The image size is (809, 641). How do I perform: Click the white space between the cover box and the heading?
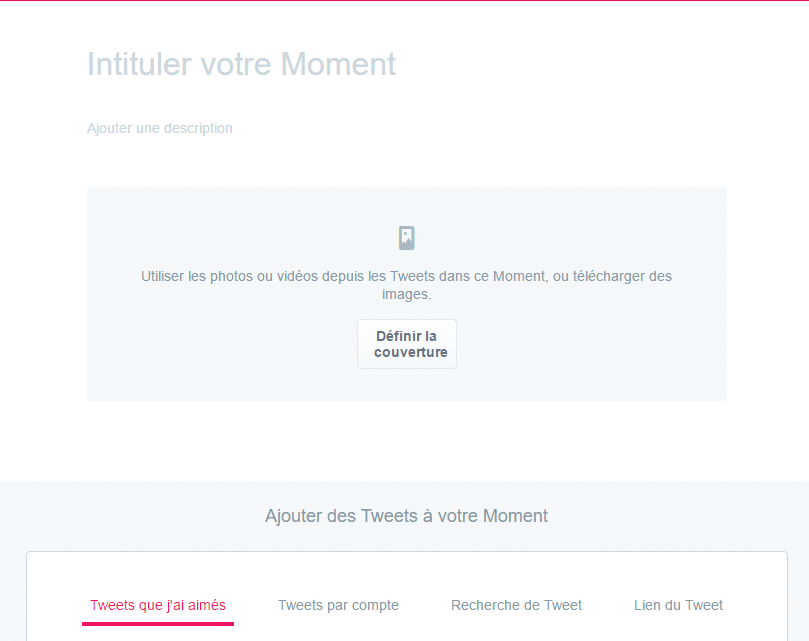click(x=407, y=441)
